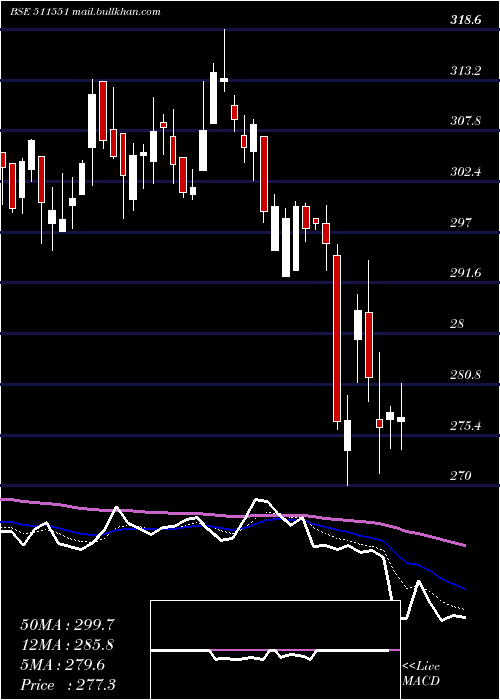The height and width of the screenshot is (700, 500).
Task: Click the Live MACD label
Action: pyautogui.click(x=421, y=673)
